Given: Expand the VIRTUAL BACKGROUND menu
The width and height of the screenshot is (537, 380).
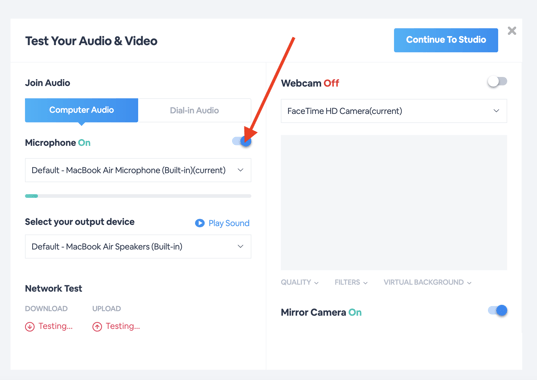Looking at the screenshot, I should point(427,282).
